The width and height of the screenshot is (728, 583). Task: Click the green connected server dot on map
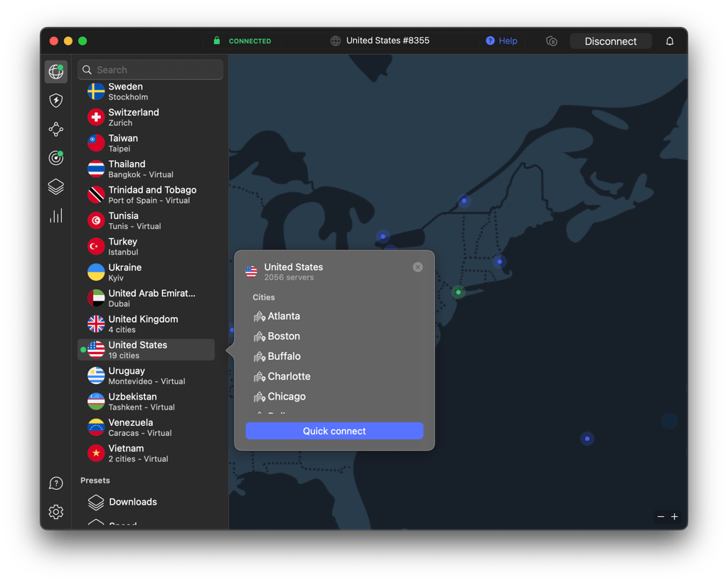click(x=459, y=292)
